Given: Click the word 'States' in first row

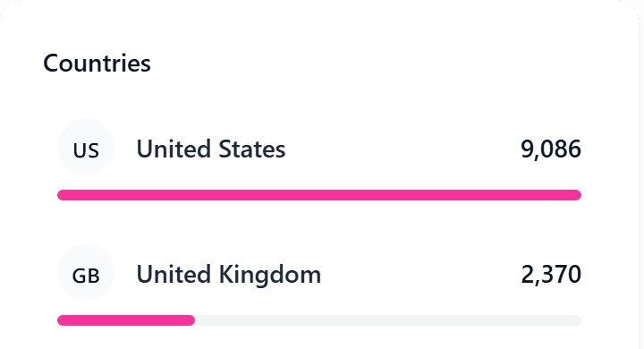Looking at the screenshot, I should 251,149.
